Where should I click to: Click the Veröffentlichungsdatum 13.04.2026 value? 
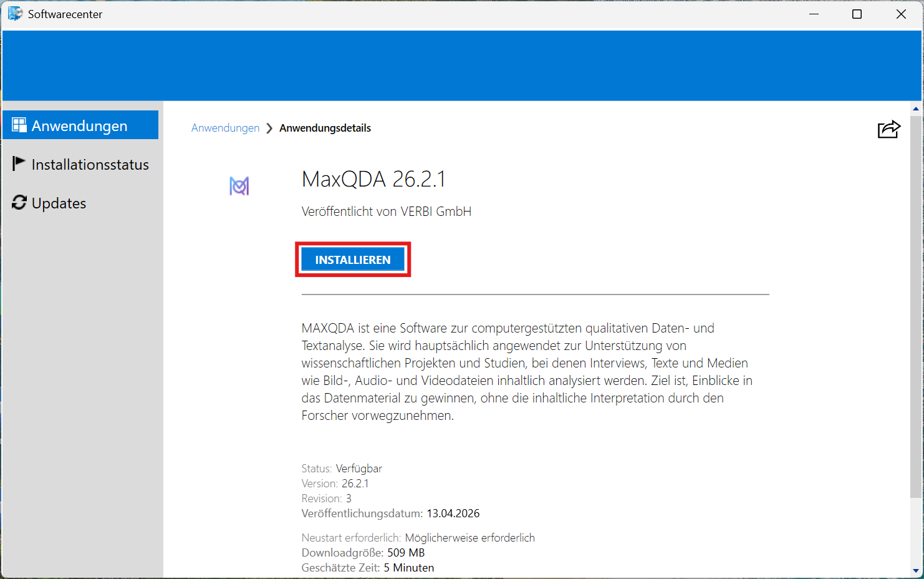click(453, 513)
